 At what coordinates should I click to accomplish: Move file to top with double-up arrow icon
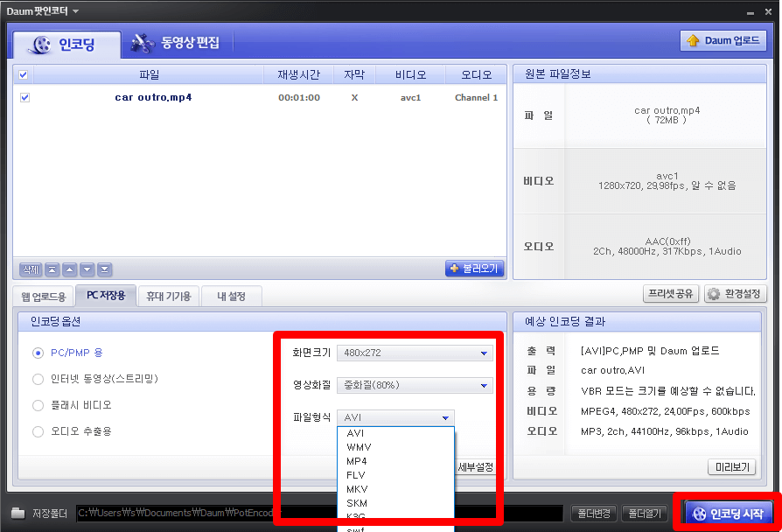point(52,269)
